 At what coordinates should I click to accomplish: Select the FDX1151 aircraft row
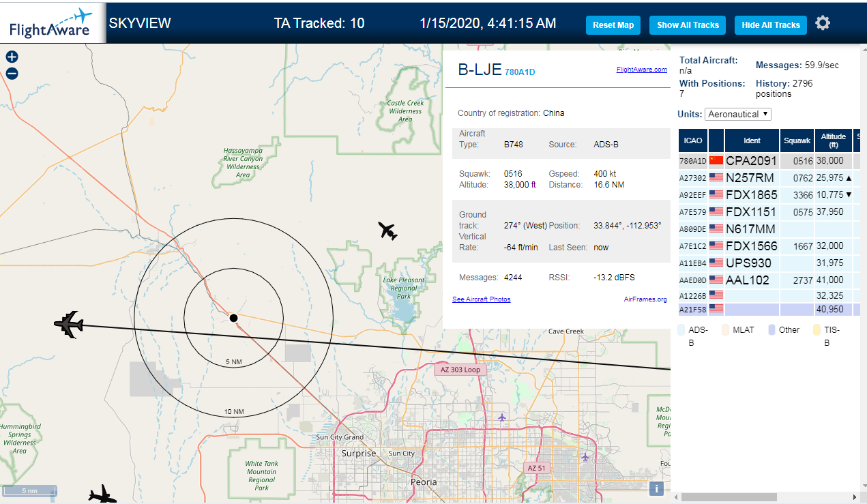click(769, 211)
